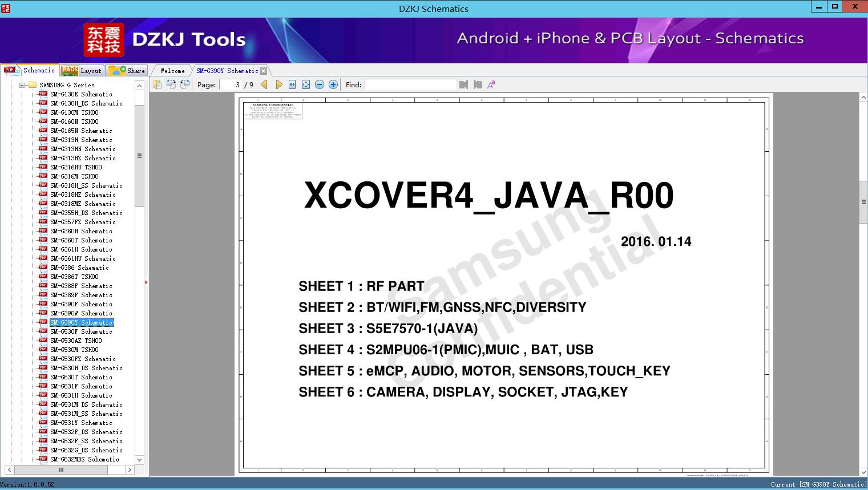Open SM-G532F_DS Schematic
Image resolution: width=868 pixels, height=490 pixels.
pyautogui.click(x=86, y=432)
